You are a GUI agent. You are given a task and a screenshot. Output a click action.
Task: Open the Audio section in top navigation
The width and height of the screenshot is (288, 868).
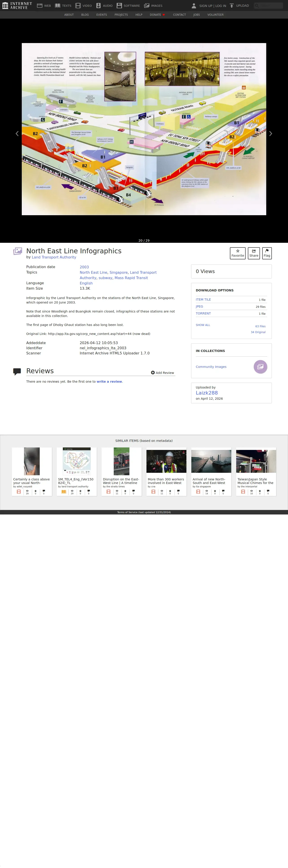104,6
